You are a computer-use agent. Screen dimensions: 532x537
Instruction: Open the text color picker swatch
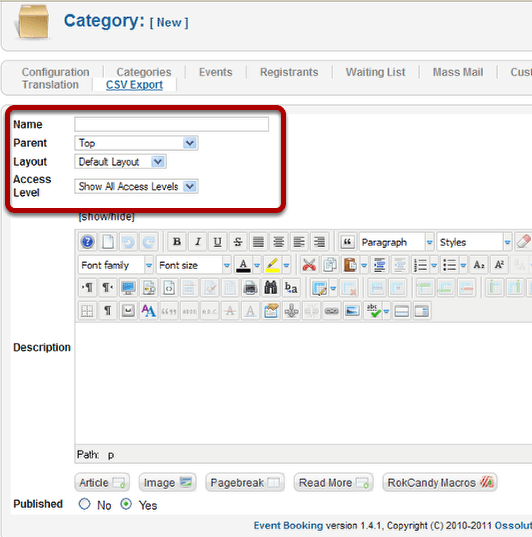tap(244, 265)
